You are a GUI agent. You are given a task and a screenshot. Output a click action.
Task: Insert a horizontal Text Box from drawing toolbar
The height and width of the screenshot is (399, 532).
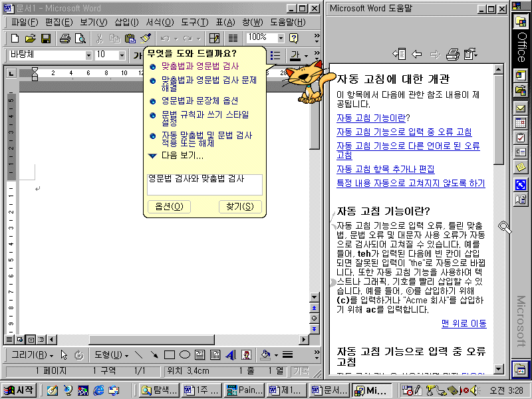coord(200,355)
